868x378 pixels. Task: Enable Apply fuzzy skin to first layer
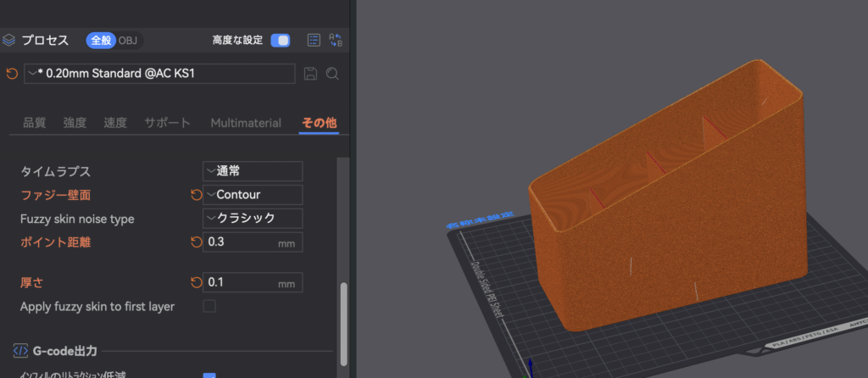(209, 306)
